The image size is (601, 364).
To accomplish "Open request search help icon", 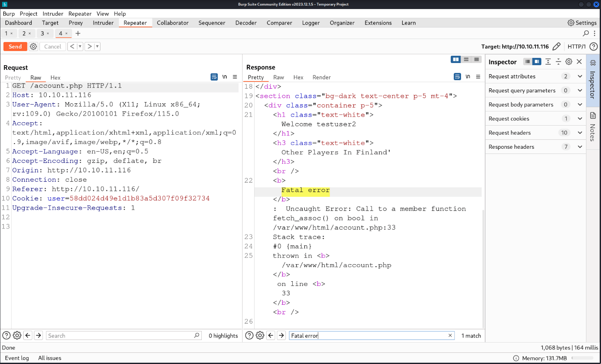I will point(6,336).
